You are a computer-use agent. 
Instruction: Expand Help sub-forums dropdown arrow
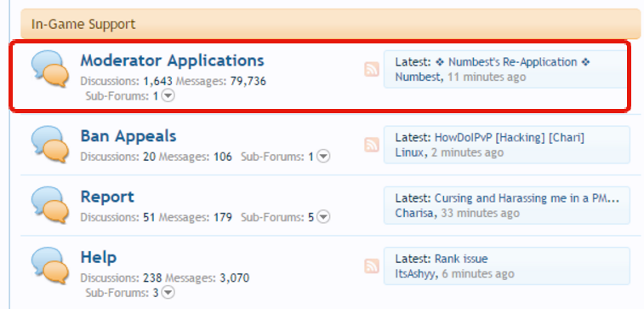tap(168, 293)
